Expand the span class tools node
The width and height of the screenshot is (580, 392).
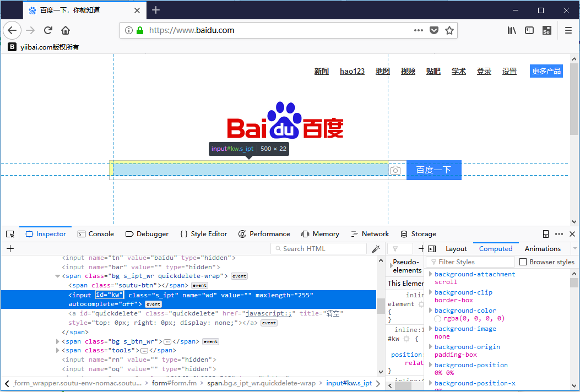point(58,350)
